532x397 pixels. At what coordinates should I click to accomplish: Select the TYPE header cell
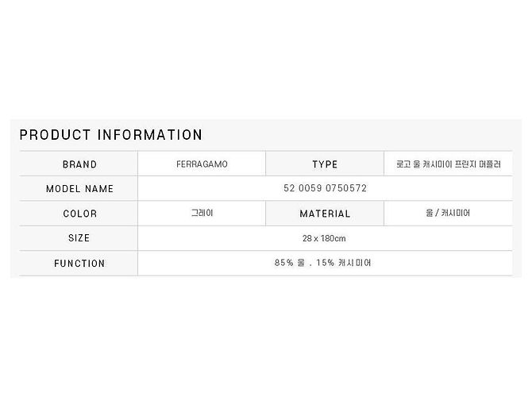(x=325, y=164)
